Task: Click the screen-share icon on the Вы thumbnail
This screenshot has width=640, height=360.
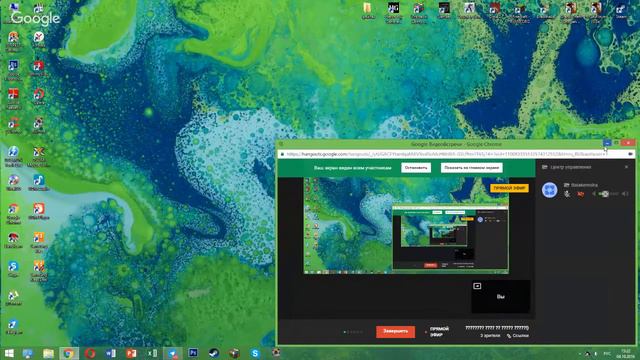Action: point(477,286)
